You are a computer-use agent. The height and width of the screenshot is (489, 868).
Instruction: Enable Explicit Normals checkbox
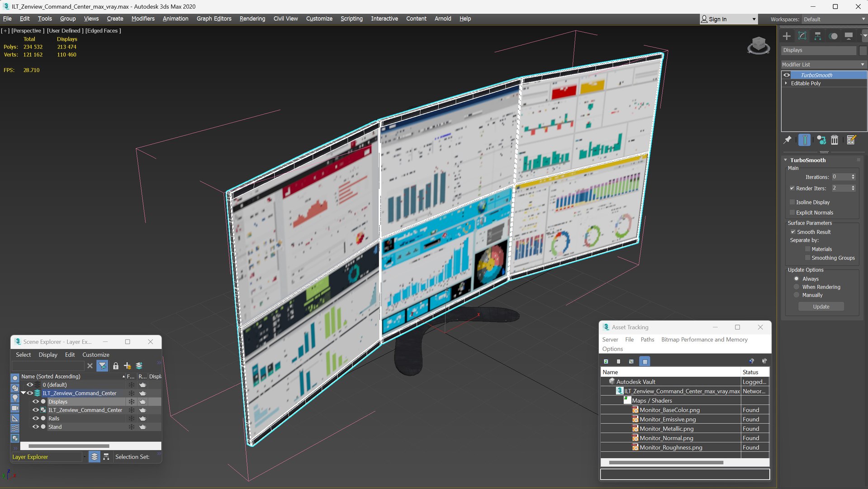792,213
